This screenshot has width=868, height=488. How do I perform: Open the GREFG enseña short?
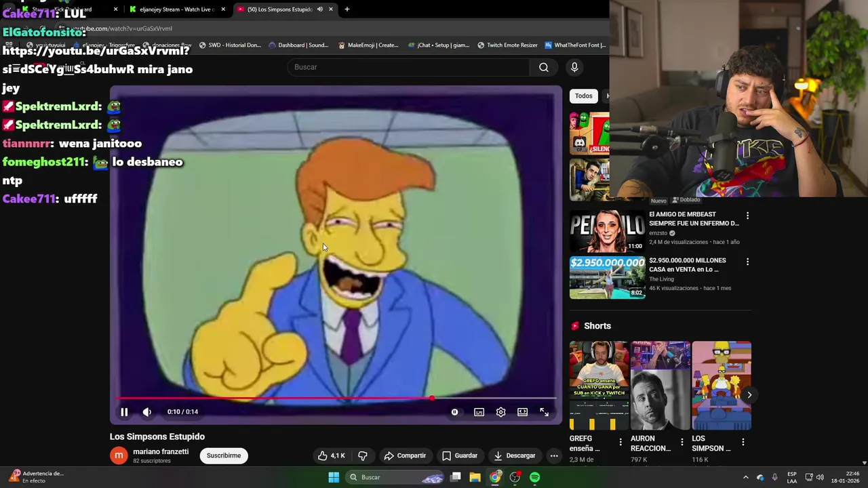(599, 385)
